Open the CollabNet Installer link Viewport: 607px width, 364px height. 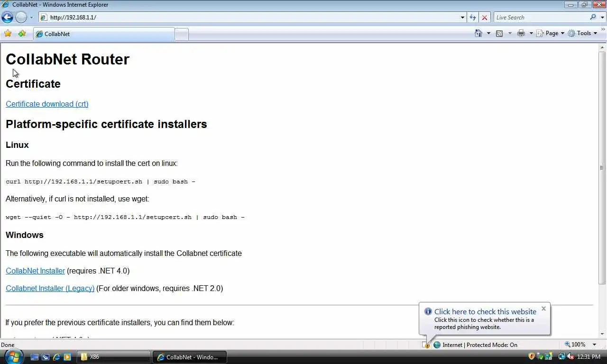coord(35,271)
